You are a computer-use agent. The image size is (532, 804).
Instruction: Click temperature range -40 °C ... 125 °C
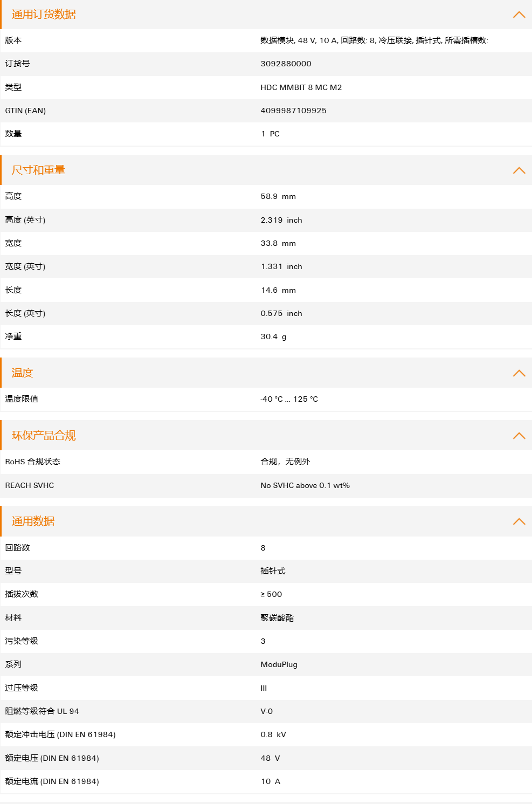(289, 399)
